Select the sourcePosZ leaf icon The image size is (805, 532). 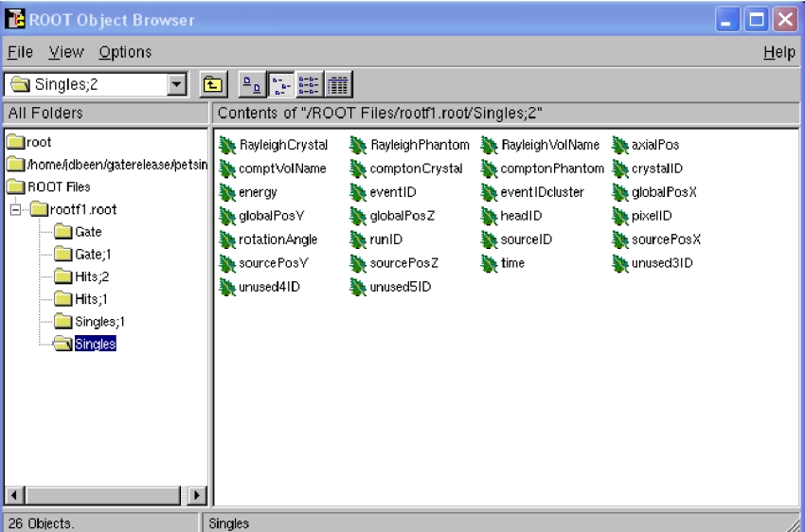(358, 263)
